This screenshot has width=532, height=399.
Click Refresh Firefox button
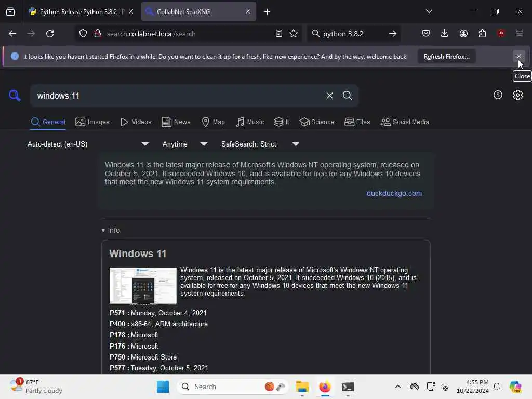click(x=446, y=57)
